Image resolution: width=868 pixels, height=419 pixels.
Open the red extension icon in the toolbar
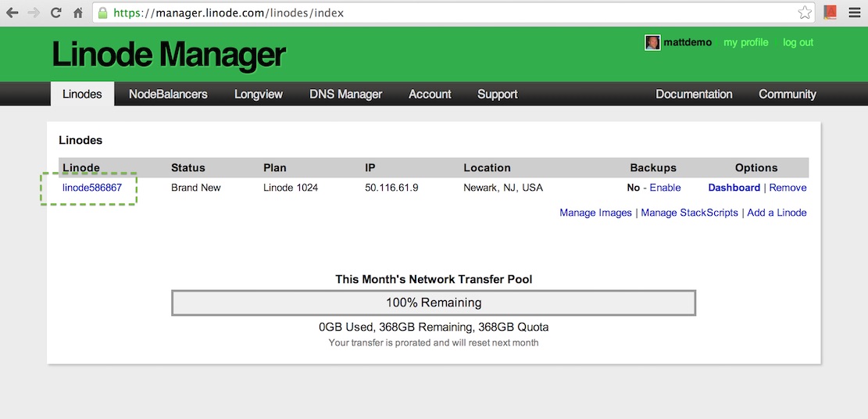tap(830, 13)
